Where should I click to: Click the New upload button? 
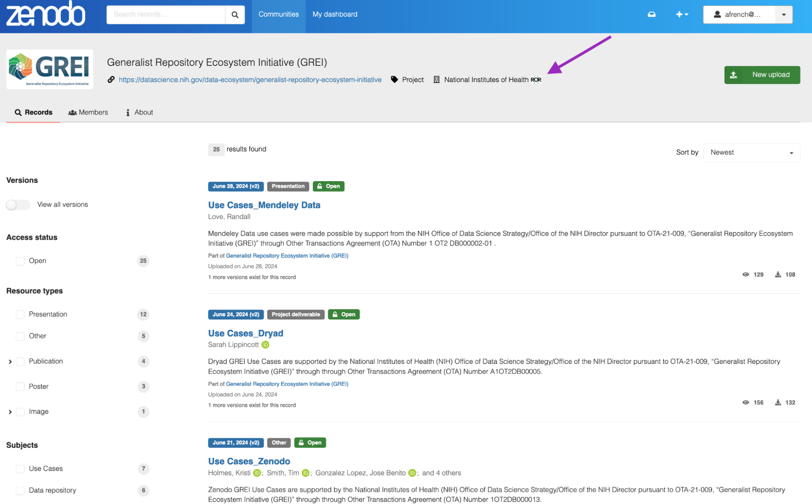point(762,74)
